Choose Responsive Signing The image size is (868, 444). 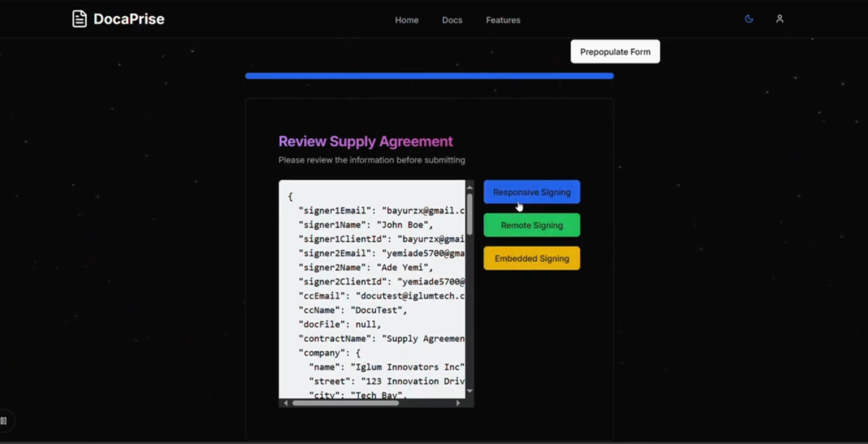tap(532, 192)
